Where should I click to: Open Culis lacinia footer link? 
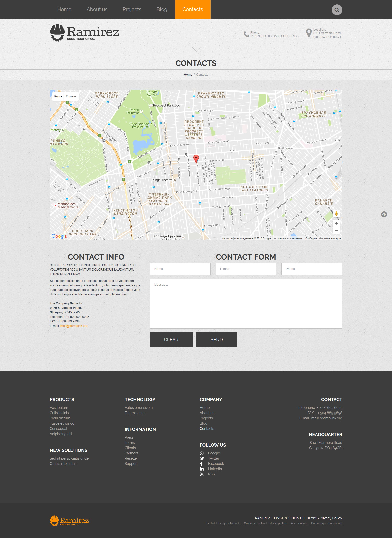[x=59, y=413]
